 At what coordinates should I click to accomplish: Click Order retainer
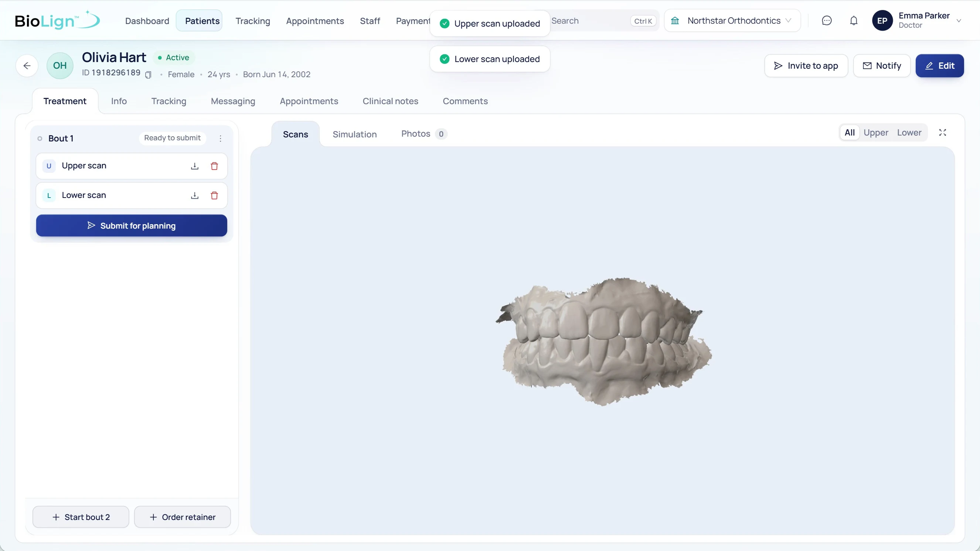(x=182, y=517)
